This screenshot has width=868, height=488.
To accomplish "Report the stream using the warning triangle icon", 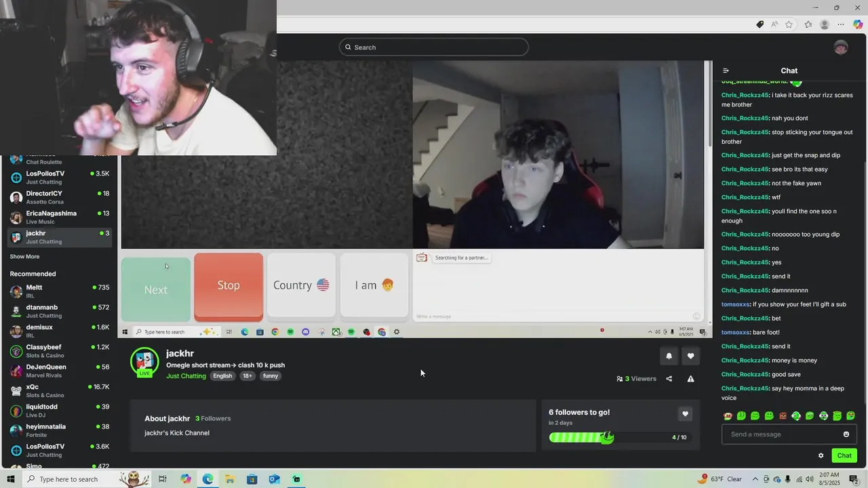I will (690, 379).
